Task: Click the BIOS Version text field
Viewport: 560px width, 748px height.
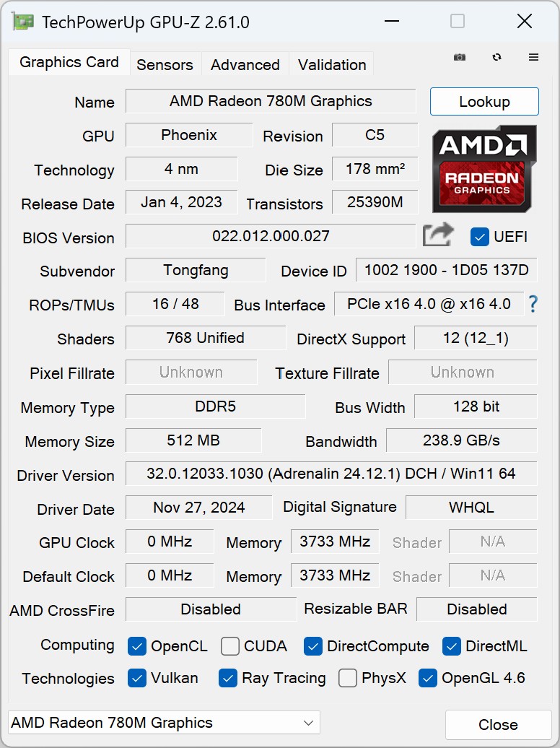Action: [271, 236]
